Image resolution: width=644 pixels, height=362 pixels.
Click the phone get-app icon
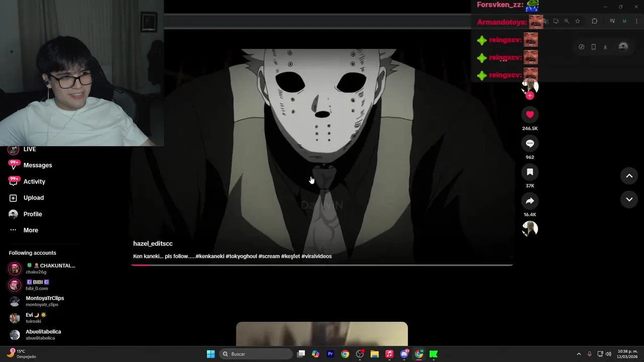pyautogui.click(x=594, y=47)
